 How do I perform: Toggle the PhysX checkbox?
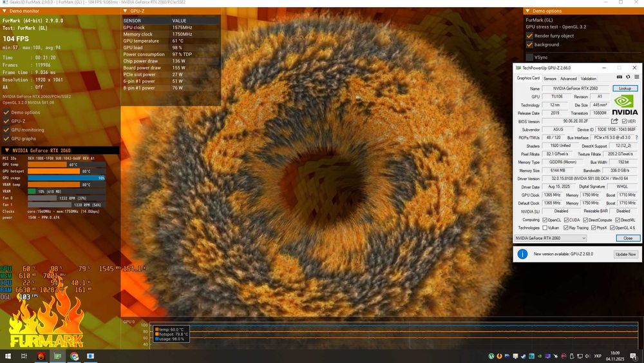point(593,228)
